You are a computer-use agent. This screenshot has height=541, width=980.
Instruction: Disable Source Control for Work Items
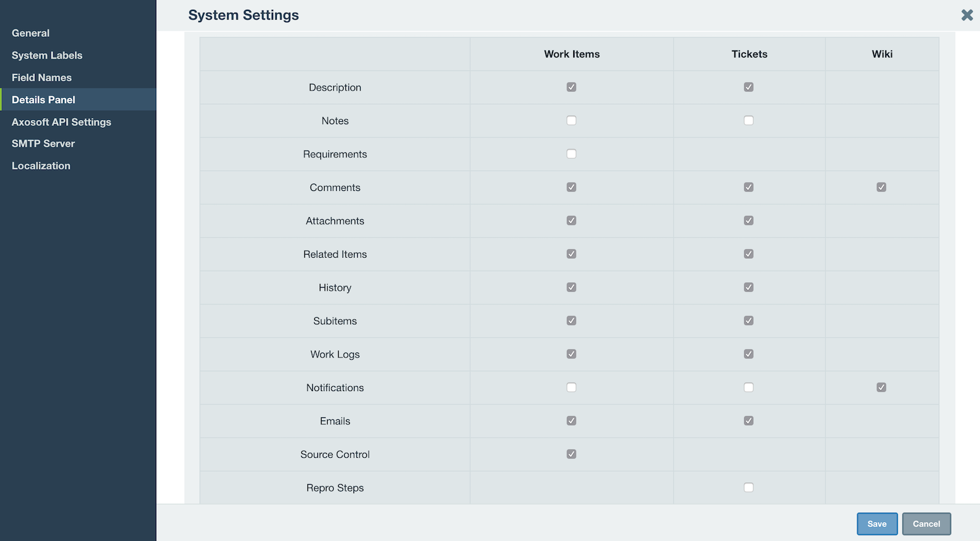[571, 454]
